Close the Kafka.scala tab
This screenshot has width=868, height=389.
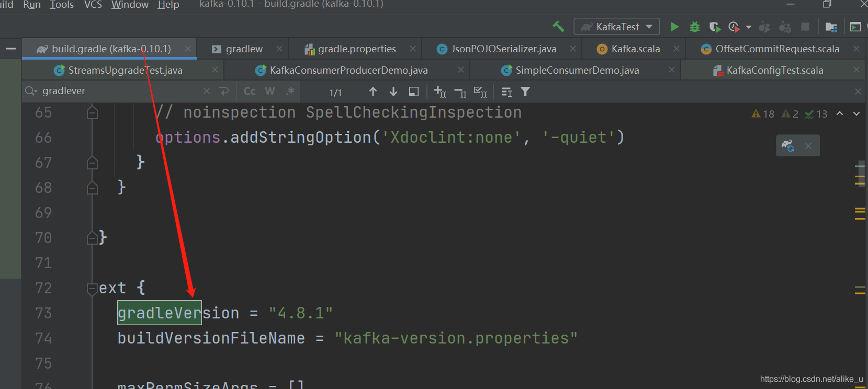677,49
